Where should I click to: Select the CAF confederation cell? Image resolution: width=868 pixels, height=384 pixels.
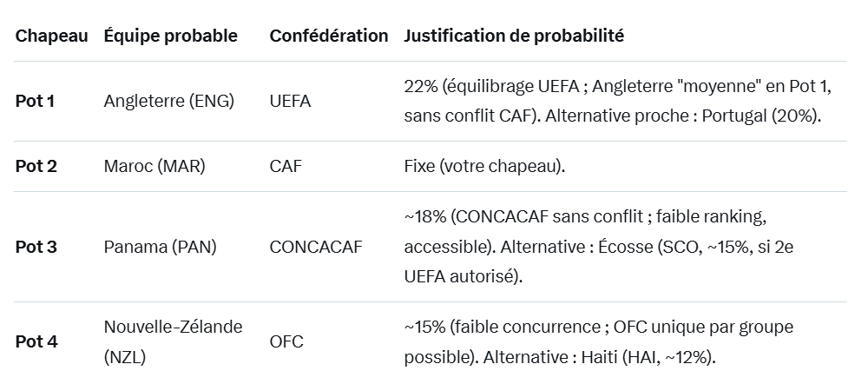click(x=286, y=166)
